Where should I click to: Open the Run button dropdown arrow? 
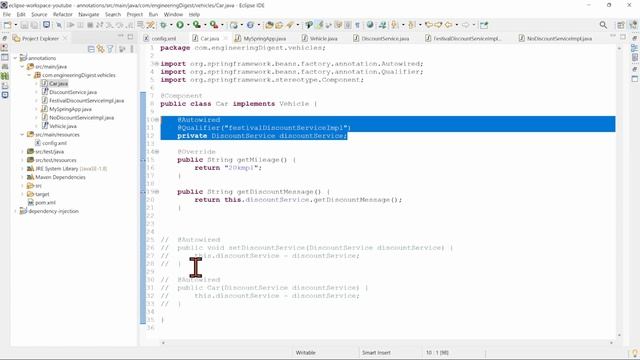coord(188,25)
